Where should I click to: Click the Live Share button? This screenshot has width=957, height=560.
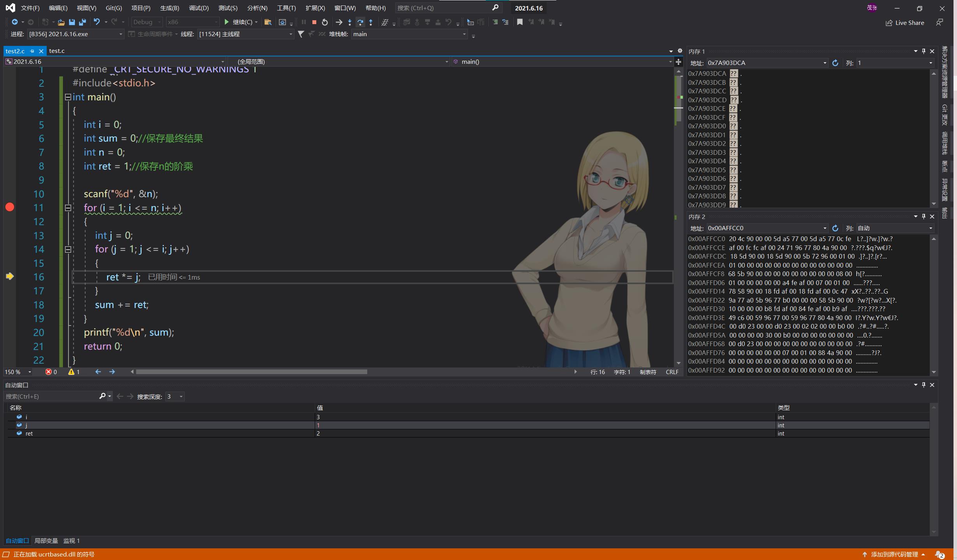click(x=908, y=22)
